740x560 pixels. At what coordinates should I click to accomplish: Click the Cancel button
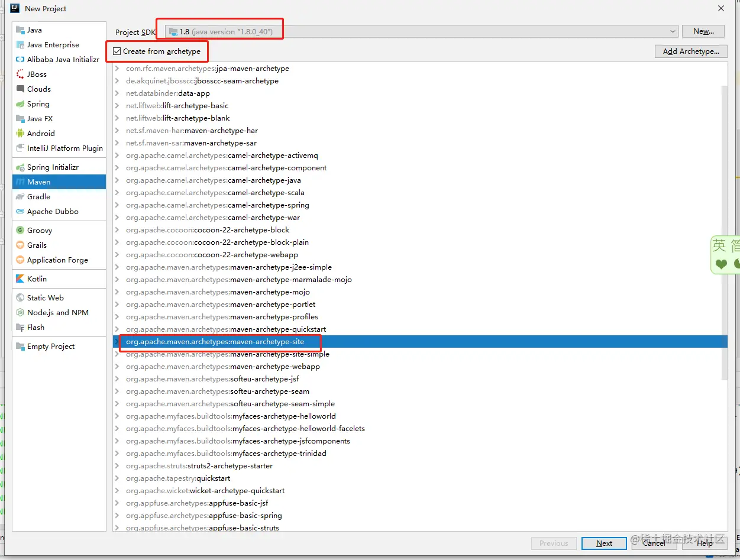click(x=654, y=543)
